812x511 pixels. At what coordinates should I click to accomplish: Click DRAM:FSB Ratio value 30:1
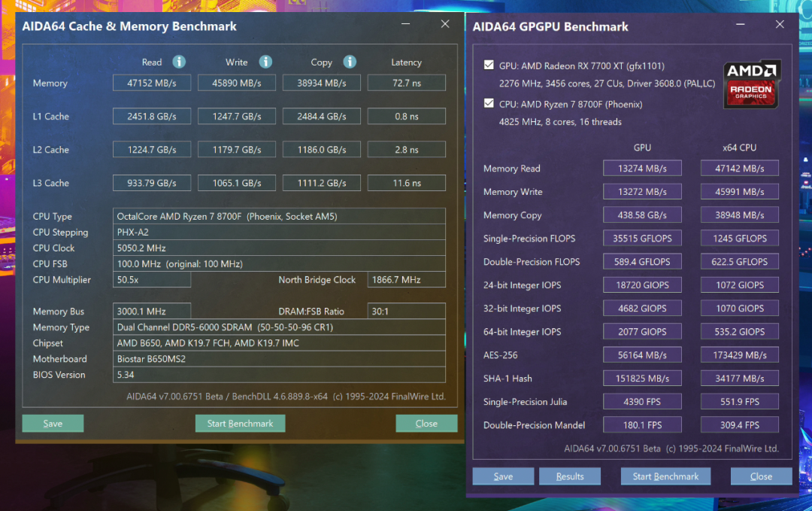(x=407, y=311)
